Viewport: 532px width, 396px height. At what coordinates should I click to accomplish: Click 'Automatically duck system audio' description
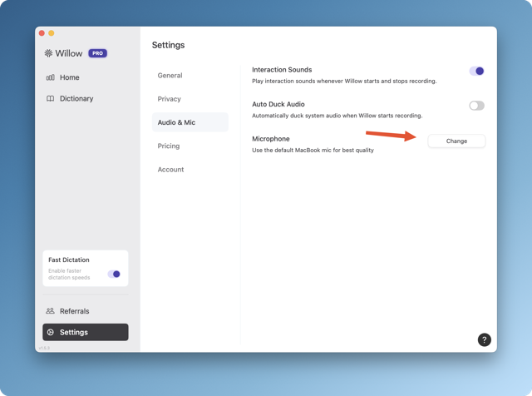point(337,116)
